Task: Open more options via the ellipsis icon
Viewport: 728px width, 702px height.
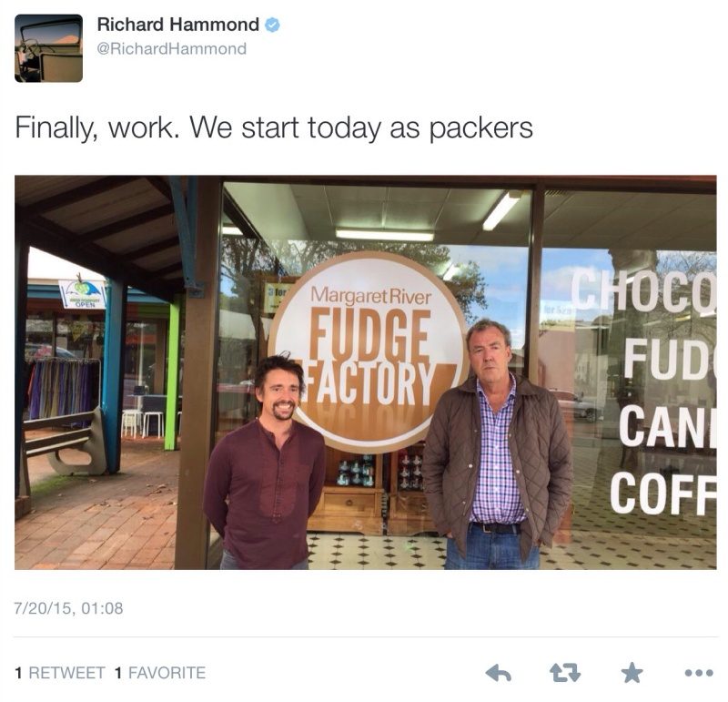Action: point(699,672)
